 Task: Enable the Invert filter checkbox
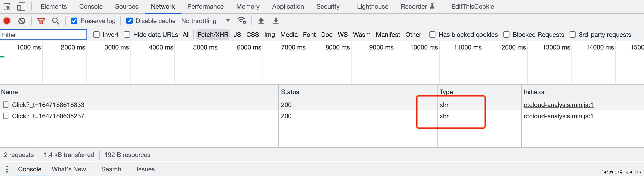[x=97, y=35]
